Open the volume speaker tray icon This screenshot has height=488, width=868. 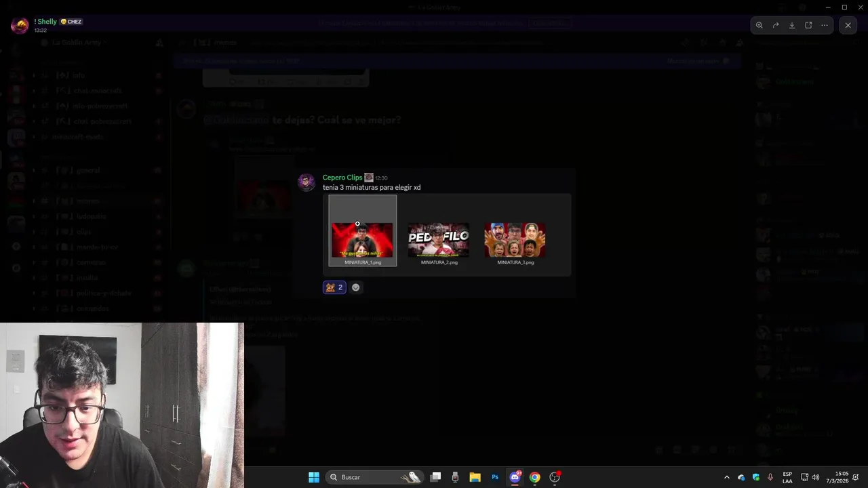(815, 477)
